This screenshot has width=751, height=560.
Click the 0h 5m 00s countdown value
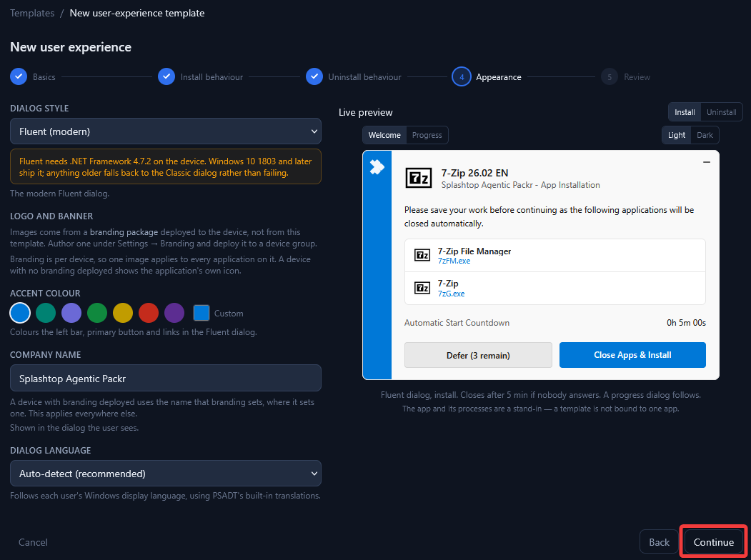tap(686, 323)
